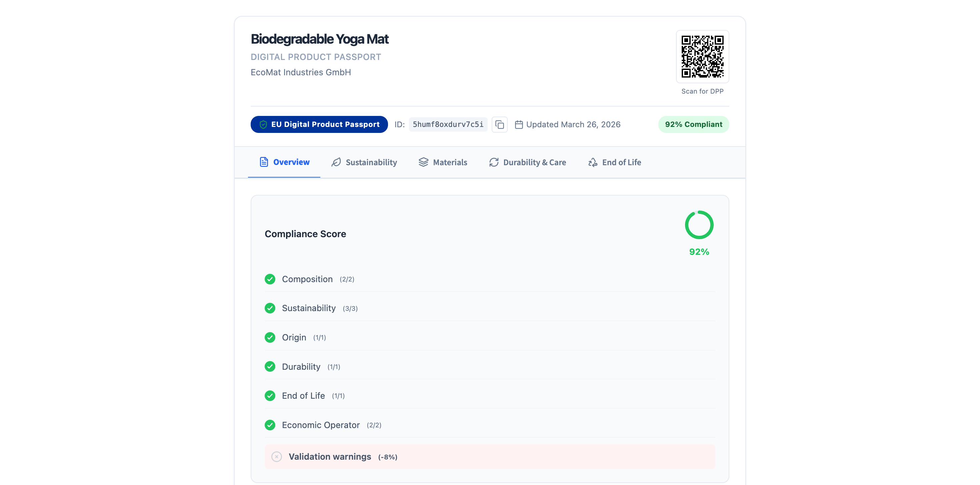Screen dimensions: 980x485
Task: Click the End of Life recycle icon
Action: (593, 162)
